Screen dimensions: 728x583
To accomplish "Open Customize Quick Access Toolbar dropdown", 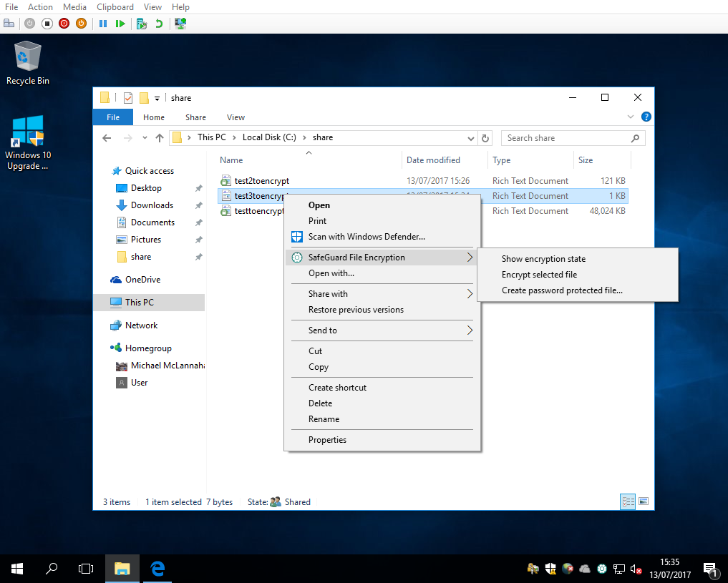I will pyautogui.click(x=157, y=98).
